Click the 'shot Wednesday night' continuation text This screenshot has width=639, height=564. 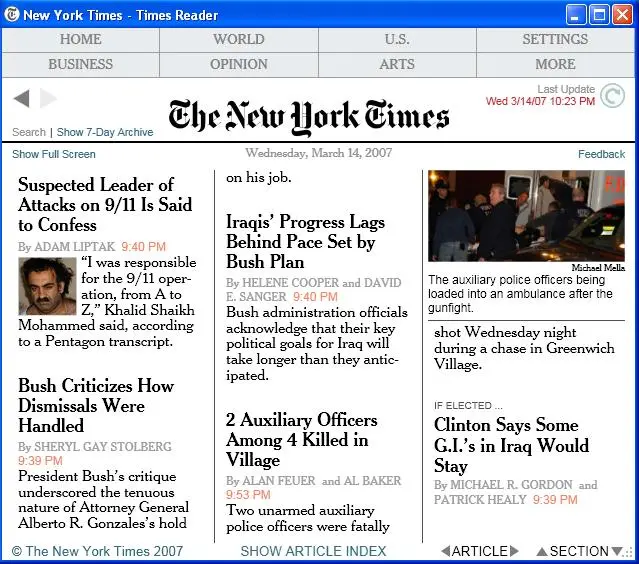pyautogui.click(x=524, y=348)
